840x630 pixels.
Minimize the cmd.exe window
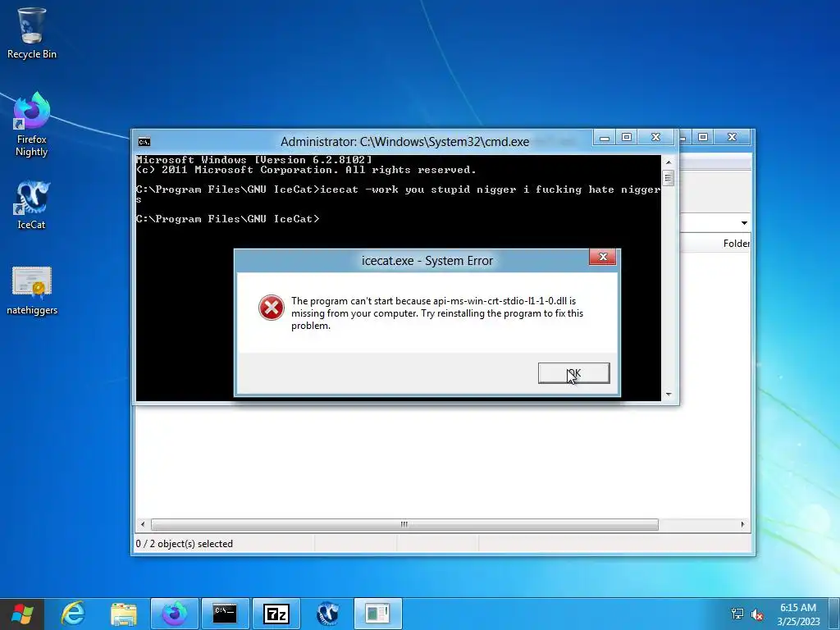coord(605,138)
